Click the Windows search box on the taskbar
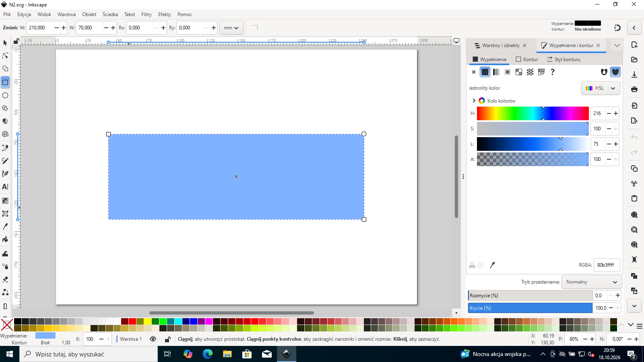644x362 pixels. pos(89,354)
